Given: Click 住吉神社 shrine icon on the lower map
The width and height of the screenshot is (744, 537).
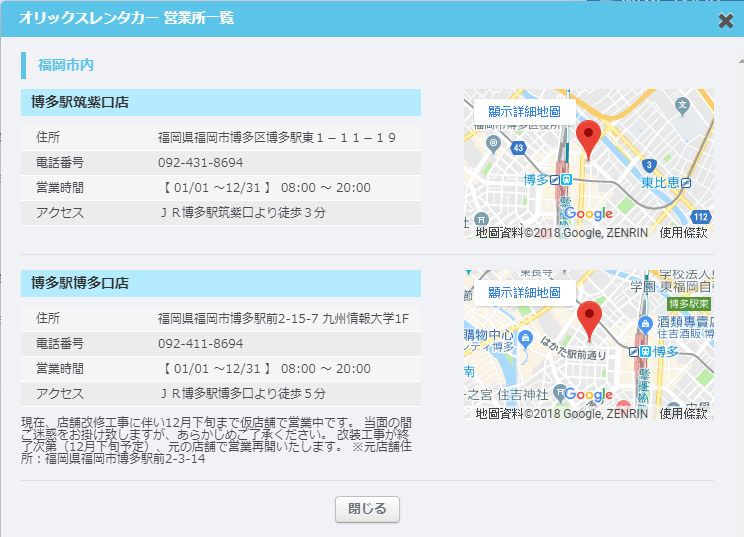Looking at the screenshot, I should click(x=560, y=392).
